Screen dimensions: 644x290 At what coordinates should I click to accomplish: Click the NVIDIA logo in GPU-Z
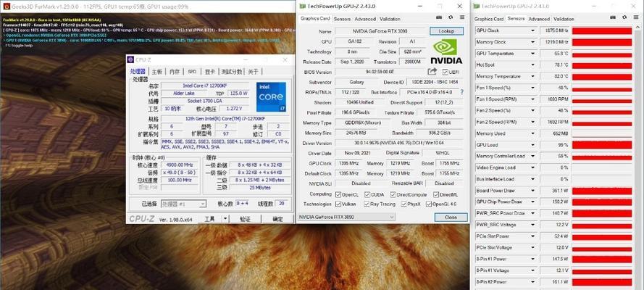coord(446,51)
